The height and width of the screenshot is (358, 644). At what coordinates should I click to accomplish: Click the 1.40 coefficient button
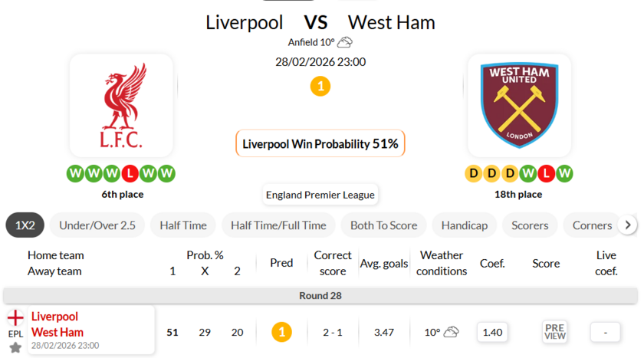(x=492, y=332)
